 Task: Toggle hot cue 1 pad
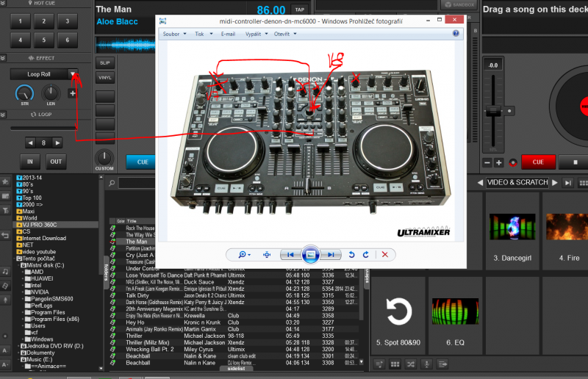coord(21,21)
